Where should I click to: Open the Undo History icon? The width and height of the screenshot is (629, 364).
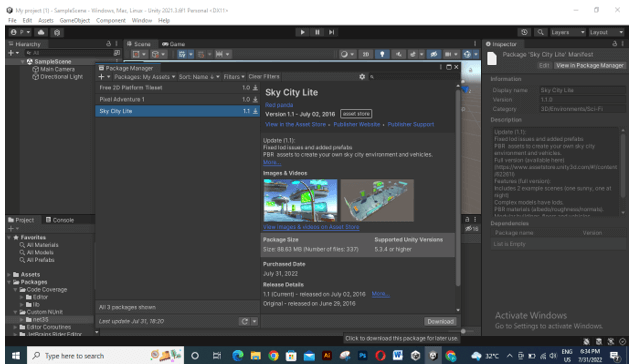click(x=524, y=32)
